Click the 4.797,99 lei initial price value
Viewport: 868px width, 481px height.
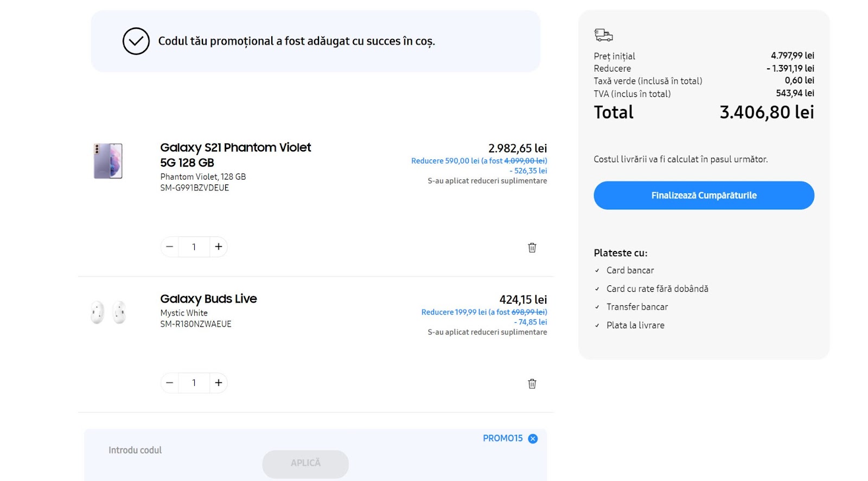click(792, 55)
